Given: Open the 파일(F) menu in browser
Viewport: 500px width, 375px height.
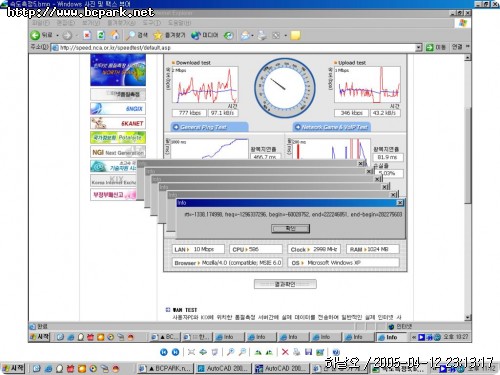Looking at the screenshot, I should pos(40,23).
